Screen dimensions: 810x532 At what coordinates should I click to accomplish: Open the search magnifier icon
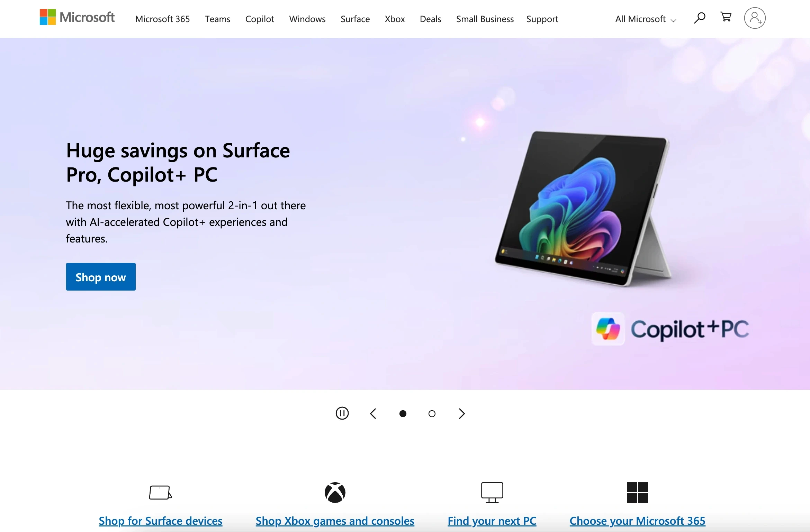pyautogui.click(x=700, y=18)
